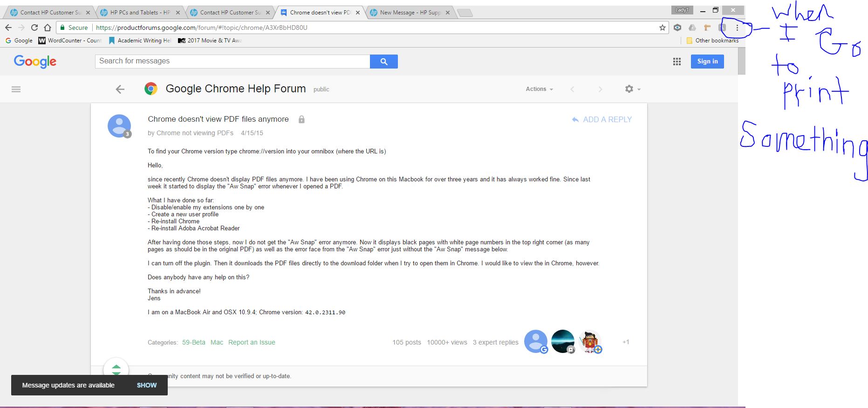
Task: Open the Report an Issue category link
Action: coord(252,342)
